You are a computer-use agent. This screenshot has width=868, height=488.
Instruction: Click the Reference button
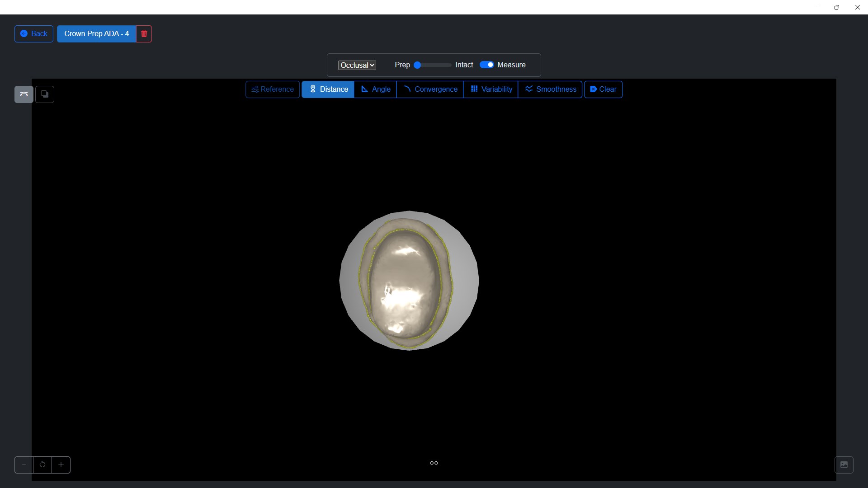pyautogui.click(x=273, y=89)
